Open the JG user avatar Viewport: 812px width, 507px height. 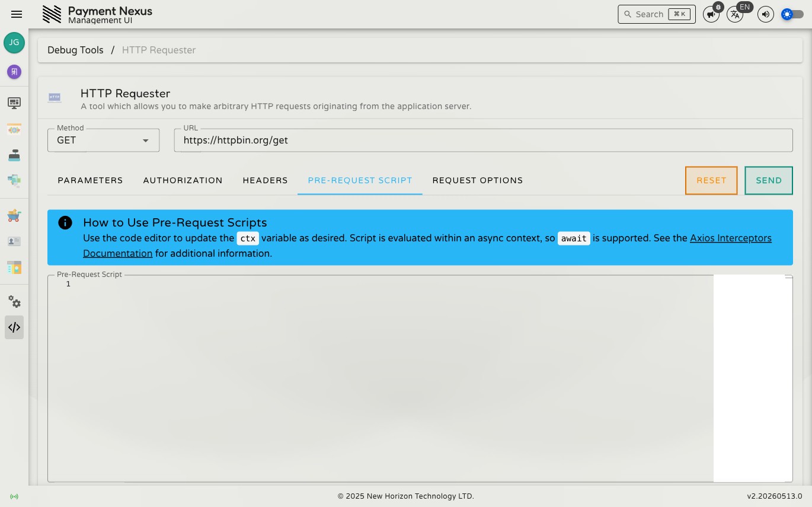pos(14,43)
